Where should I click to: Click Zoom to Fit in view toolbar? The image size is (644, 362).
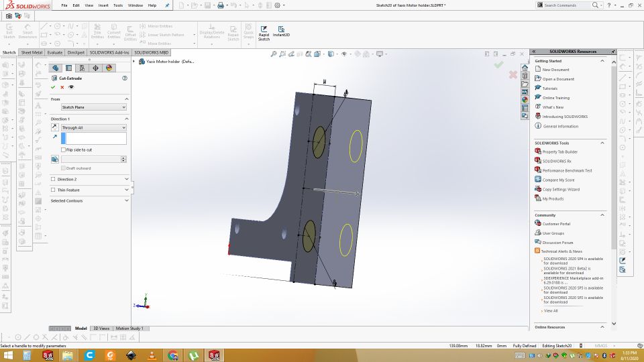click(x=274, y=54)
